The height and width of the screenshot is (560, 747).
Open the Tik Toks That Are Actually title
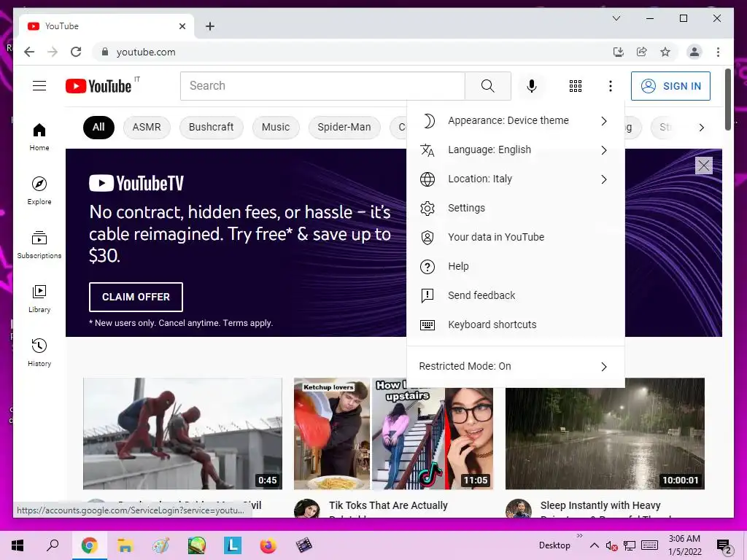coord(388,505)
